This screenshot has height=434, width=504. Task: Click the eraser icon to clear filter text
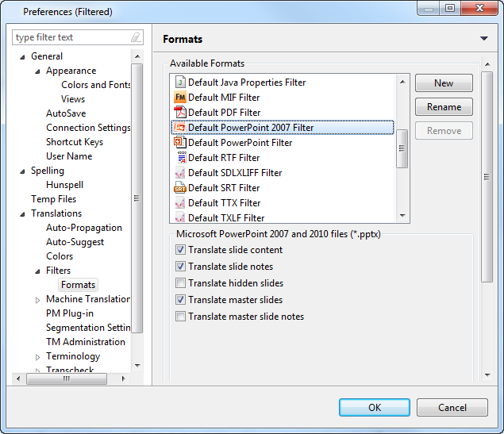pyautogui.click(x=136, y=37)
